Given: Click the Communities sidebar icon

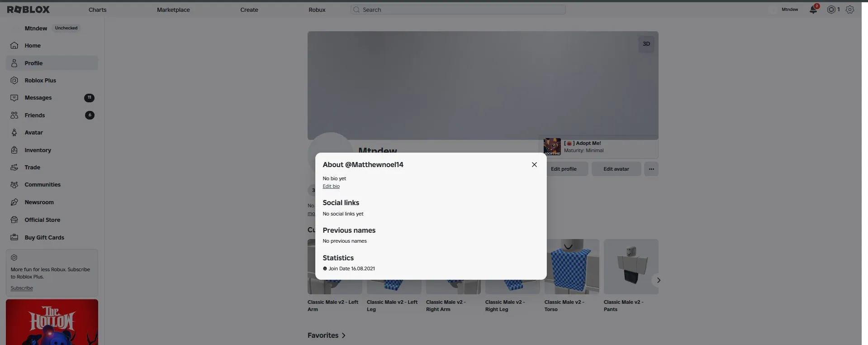Looking at the screenshot, I should 14,185.
